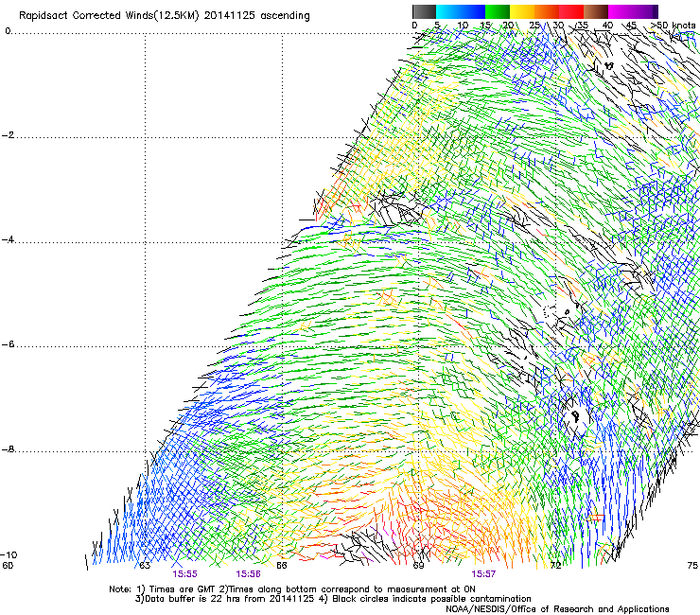
Task: Click the cyan 5-10 knots legend segment
Action: click(x=448, y=11)
